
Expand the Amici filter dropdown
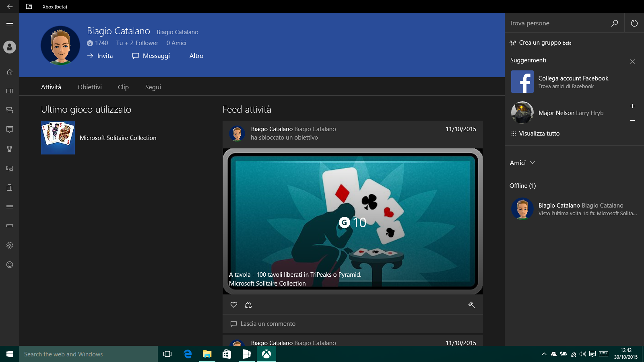522,162
